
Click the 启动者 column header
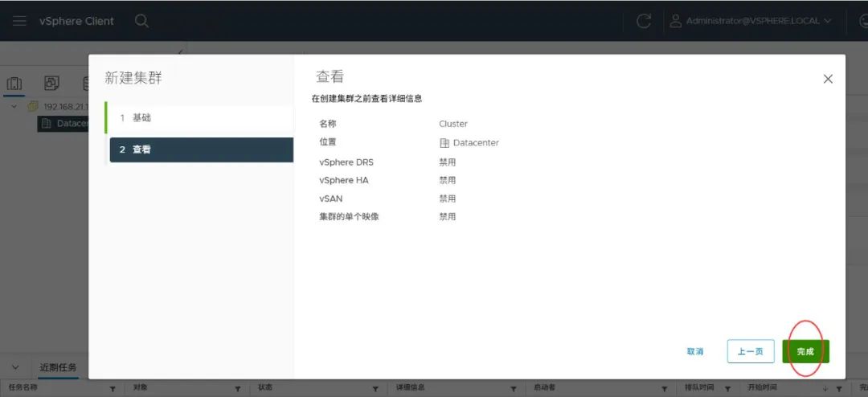click(544, 388)
